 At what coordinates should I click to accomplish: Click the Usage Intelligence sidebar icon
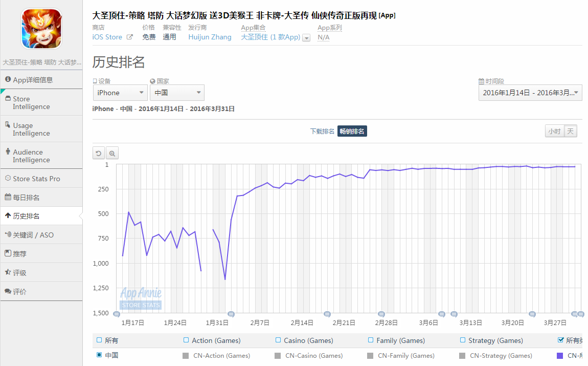8,124
